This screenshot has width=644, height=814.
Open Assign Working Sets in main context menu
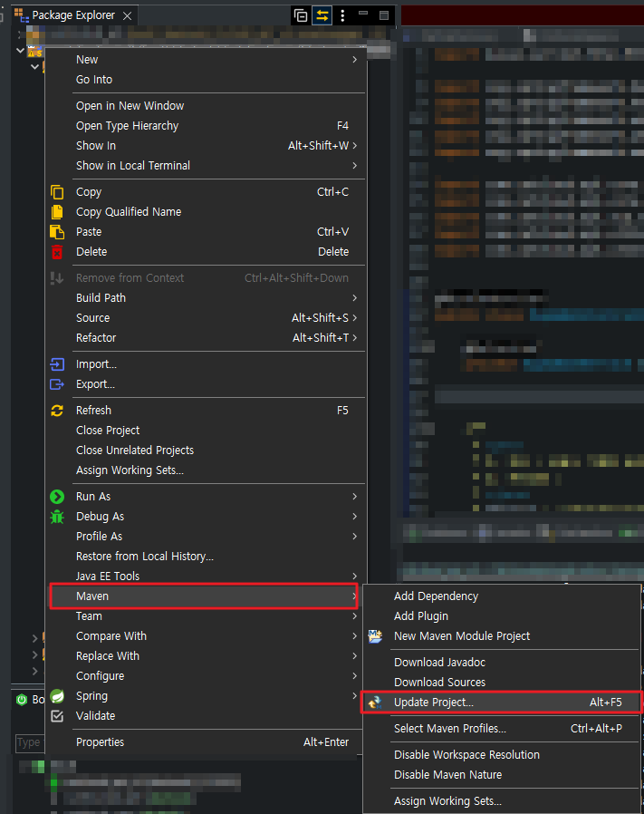(x=206, y=470)
